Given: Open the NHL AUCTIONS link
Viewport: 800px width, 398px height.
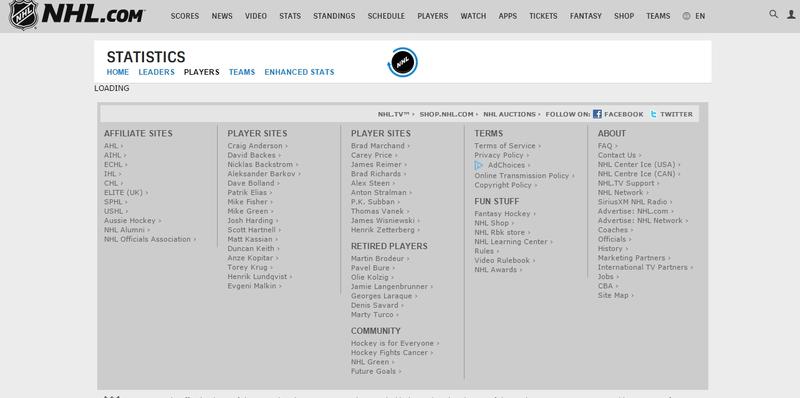Looking at the screenshot, I should (x=510, y=114).
